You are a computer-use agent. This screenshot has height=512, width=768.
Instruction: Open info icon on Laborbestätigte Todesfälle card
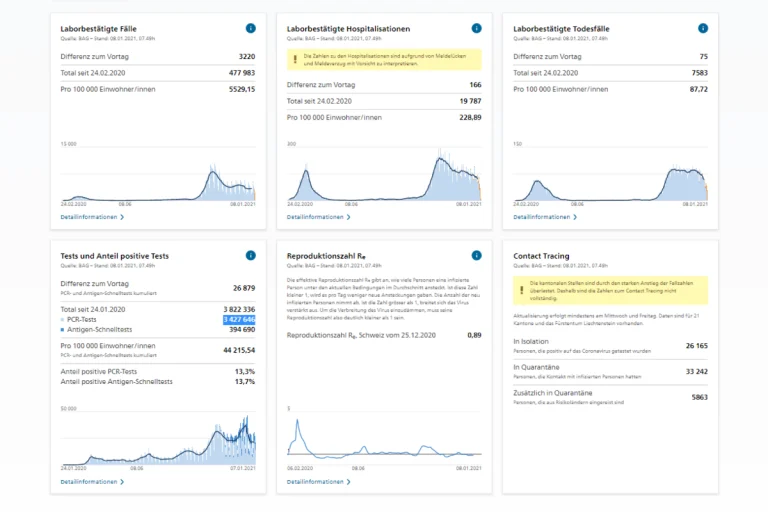(703, 28)
